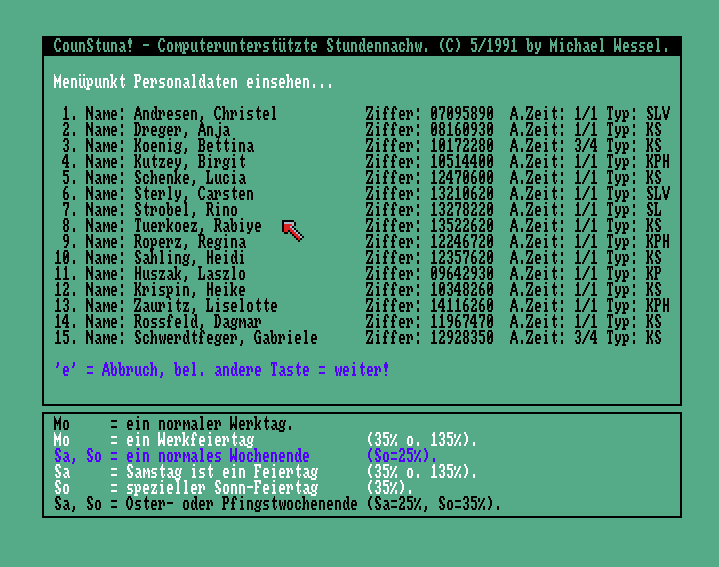The width and height of the screenshot is (719, 567).
Task: Click the 'e' = Abbruch prompt text
Action: click(x=221, y=369)
